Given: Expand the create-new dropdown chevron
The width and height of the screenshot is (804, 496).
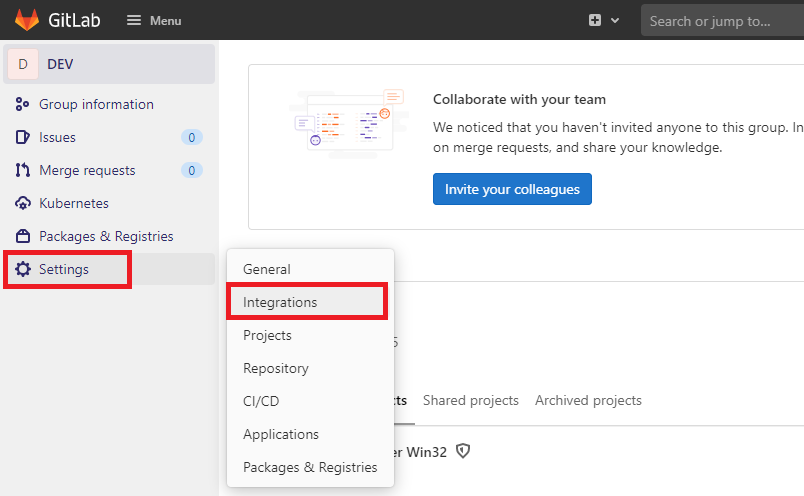Looking at the screenshot, I should tap(615, 21).
